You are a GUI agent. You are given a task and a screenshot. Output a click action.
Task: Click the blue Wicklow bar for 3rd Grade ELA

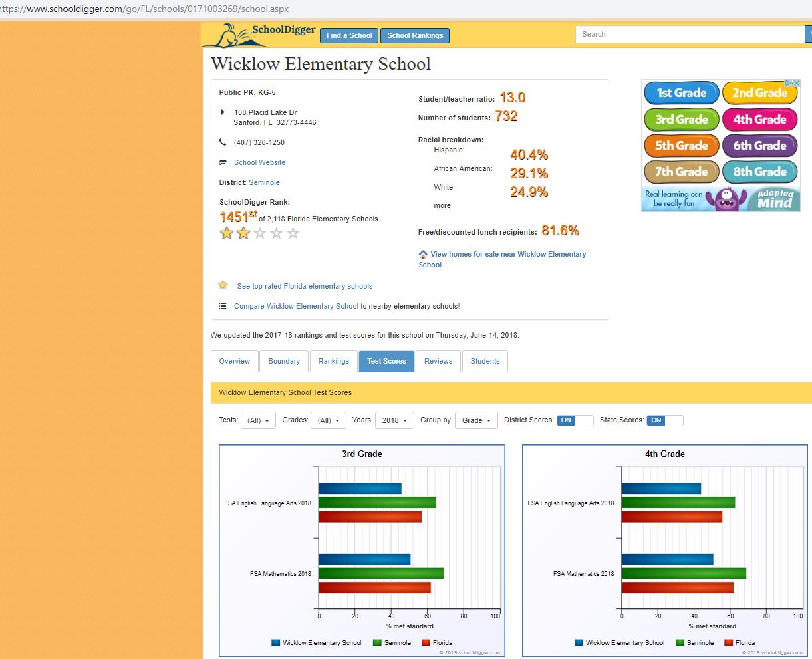360,489
